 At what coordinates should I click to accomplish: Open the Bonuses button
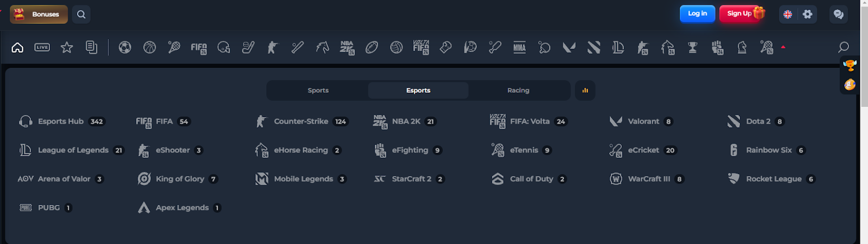(x=39, y=14)
